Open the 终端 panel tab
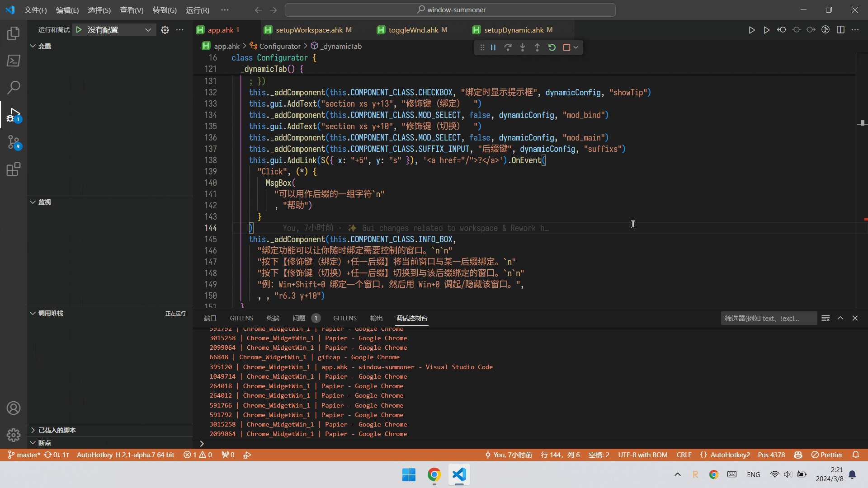 click(273, 318)
